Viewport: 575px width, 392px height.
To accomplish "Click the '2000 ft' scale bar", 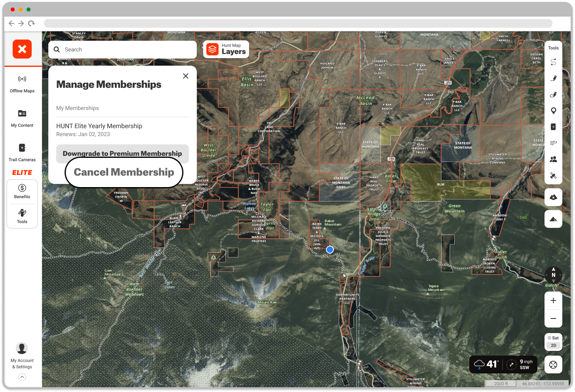I will pos(501,384).
